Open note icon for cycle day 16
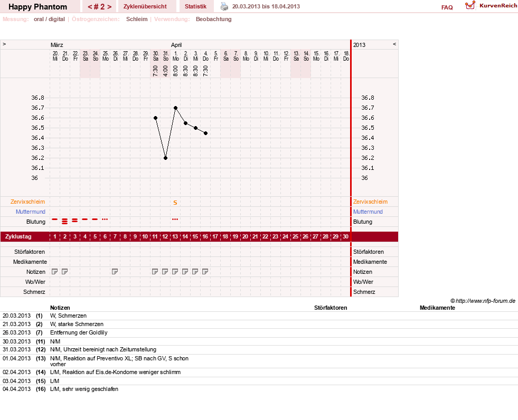Screen dimensions: 518x420 point(205,271)
